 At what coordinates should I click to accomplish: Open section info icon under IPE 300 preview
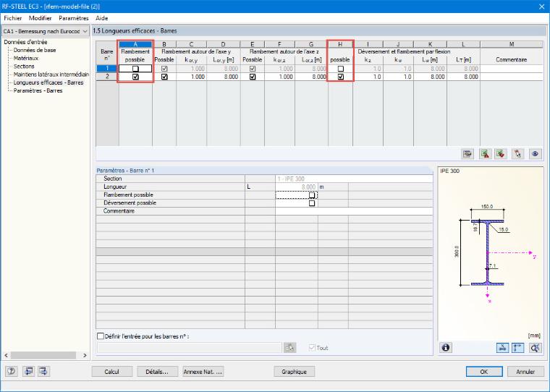pyautogui.click(x=446, y=347)
